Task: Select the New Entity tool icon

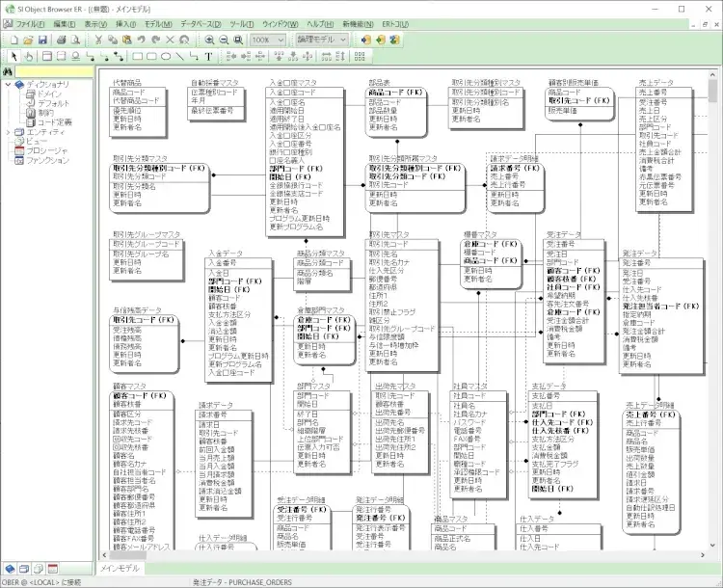Action: click(x=46, y=57)
